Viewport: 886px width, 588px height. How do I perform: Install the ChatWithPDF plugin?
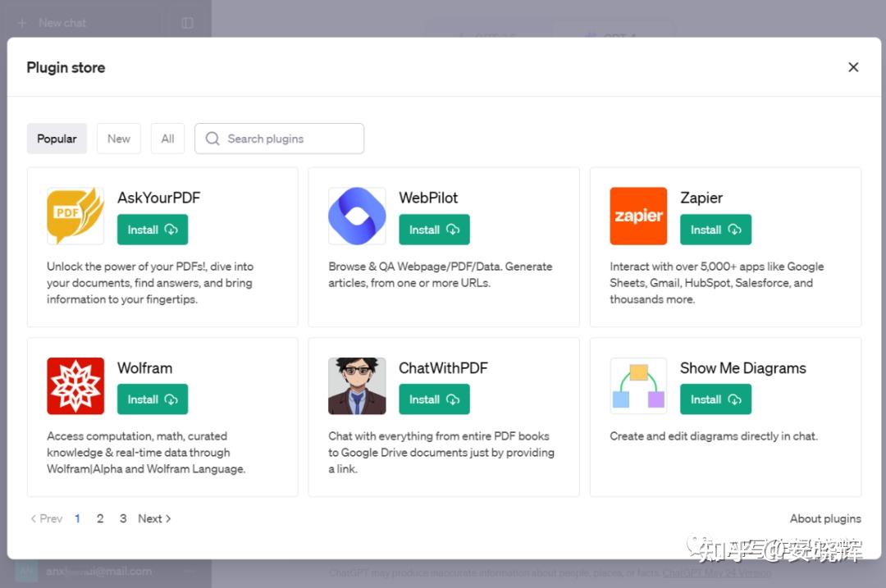click(434, 399)
